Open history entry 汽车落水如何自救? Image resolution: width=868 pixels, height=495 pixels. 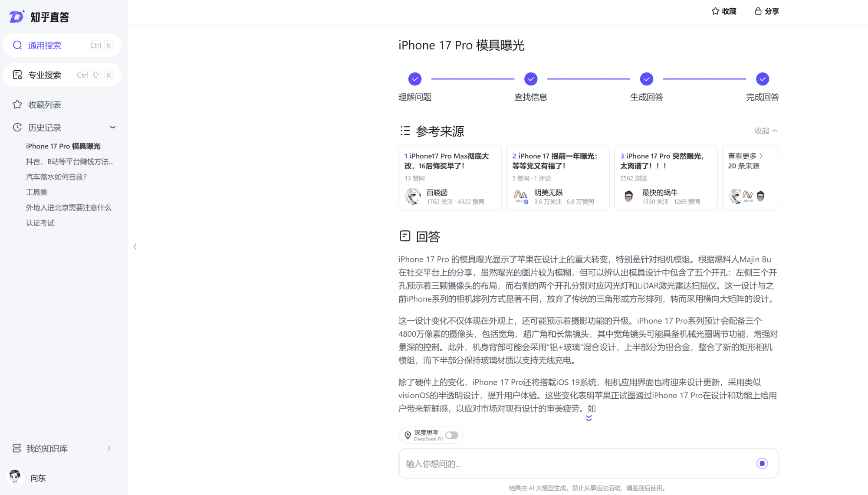57,177
